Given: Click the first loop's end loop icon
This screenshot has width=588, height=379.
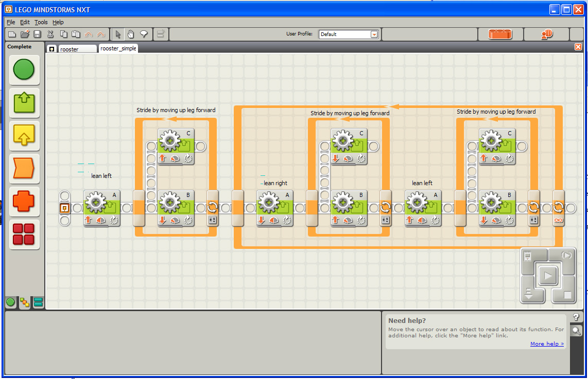Looking at the screenshot, I should point(212,208).
